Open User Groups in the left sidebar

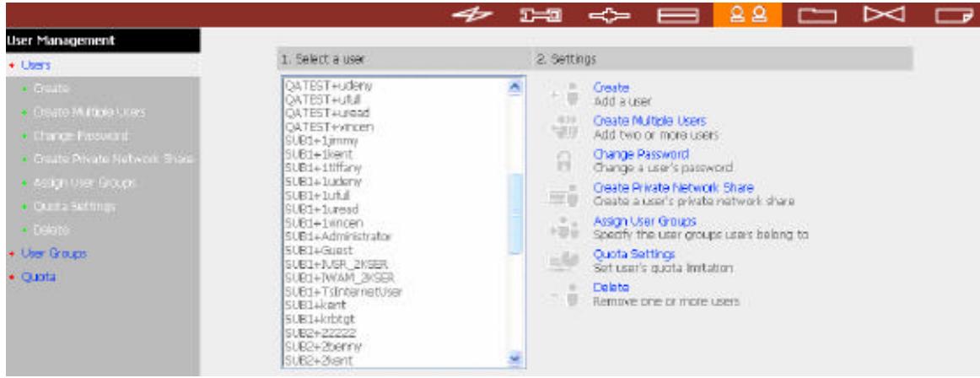[54, 254]
